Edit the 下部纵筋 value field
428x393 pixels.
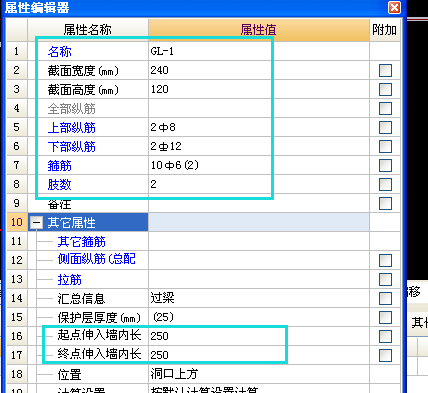pos(259,146)
